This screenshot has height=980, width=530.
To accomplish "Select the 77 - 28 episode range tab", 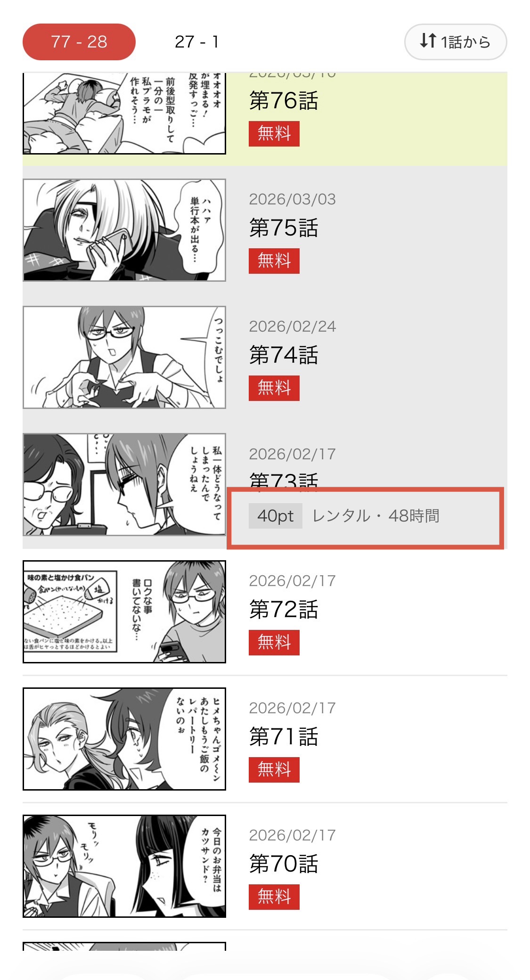I will (x=79, y=42).
